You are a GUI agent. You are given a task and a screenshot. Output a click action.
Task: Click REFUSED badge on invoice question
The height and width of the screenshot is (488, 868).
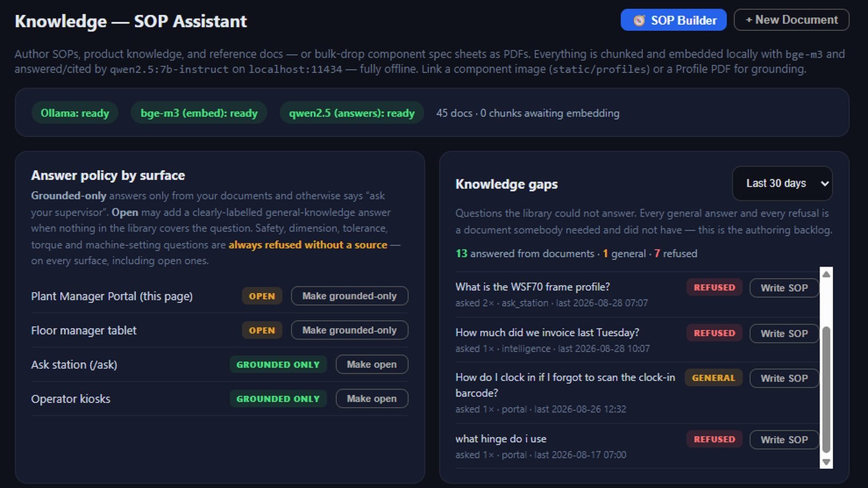[x=714, y=333]
